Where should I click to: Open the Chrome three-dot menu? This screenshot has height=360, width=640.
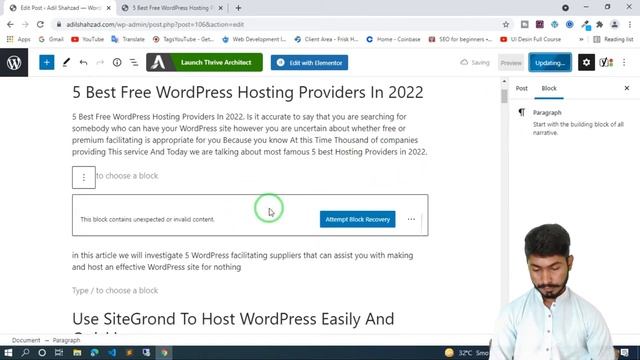tap(630, 24)
